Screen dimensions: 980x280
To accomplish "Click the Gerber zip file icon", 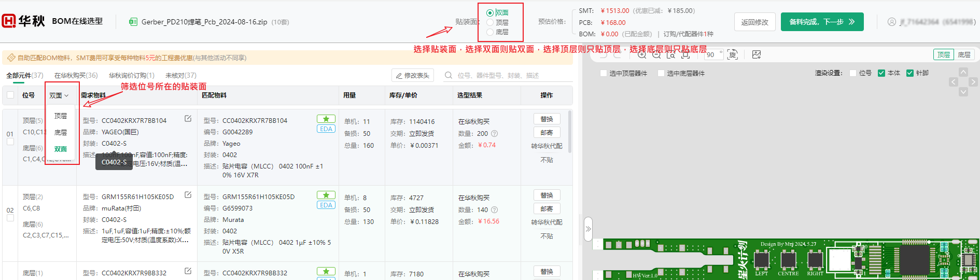I will click(x=133, y=22).
